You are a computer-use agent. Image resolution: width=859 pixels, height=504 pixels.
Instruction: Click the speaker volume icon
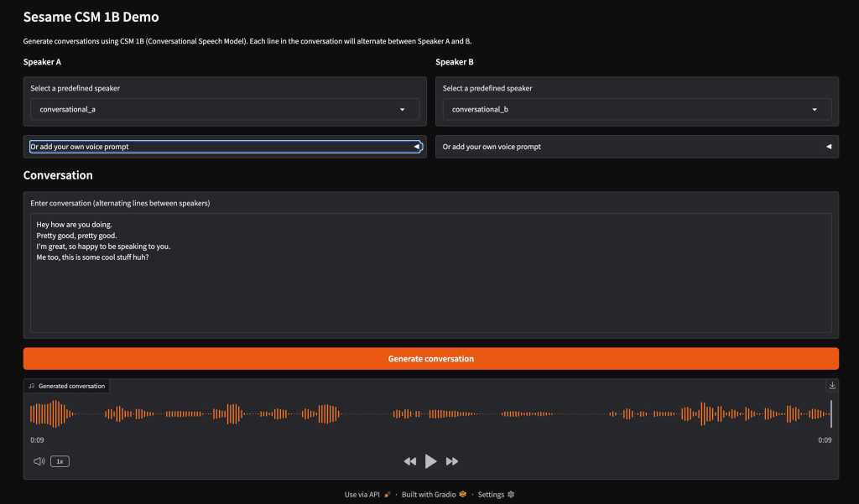pyautogui.click(x=38, y=460)
